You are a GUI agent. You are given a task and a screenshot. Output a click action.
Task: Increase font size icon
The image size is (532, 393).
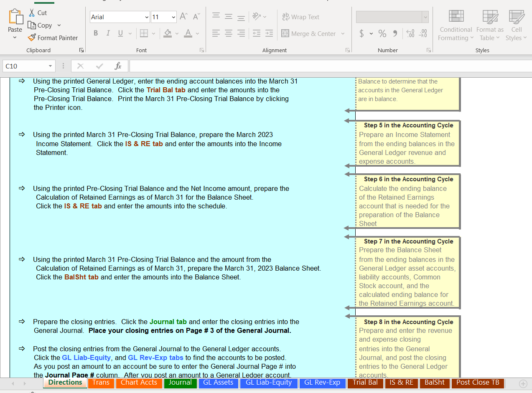point(183,17)
